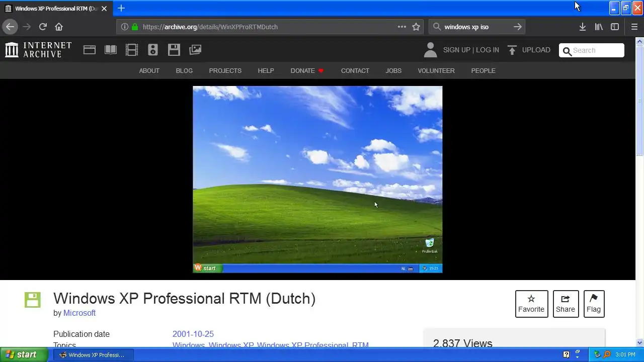The width and height of the screenshot is (644, 362).
Task: Click the Share button
Action: (566, 304)
